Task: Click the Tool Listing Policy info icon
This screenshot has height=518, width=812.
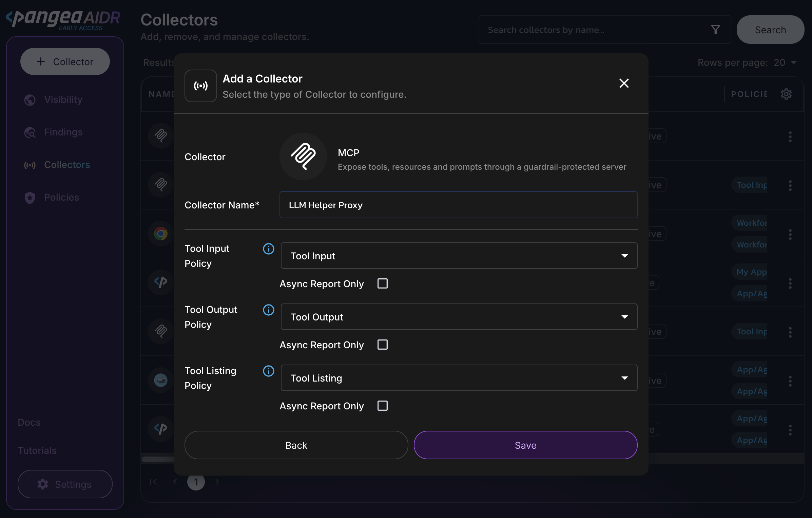Action: tap(268, 371)
